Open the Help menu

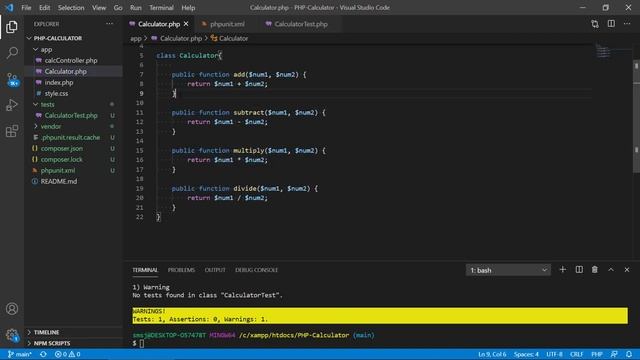coord(188,8)
